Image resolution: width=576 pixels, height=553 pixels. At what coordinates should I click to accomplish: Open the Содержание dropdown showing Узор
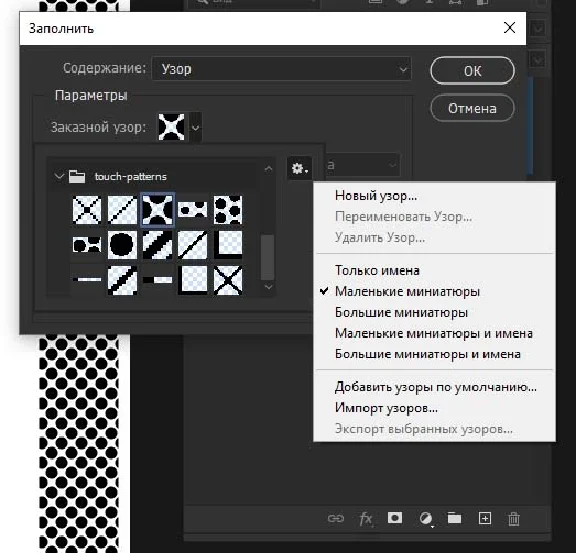[x=281, y=69]
